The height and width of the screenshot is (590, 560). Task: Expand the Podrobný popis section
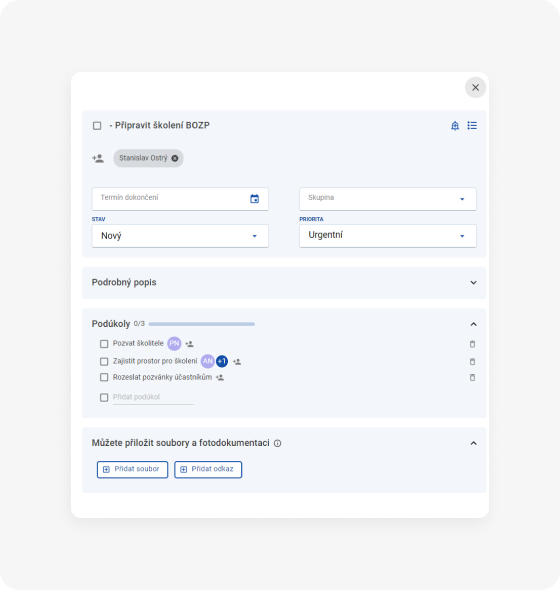point(284,283)
